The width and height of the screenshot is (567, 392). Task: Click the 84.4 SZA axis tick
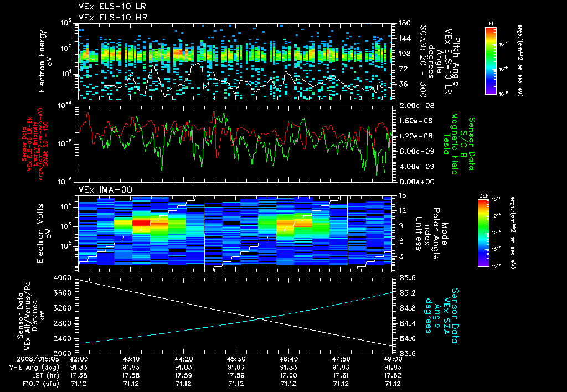[x=407, y=323]
